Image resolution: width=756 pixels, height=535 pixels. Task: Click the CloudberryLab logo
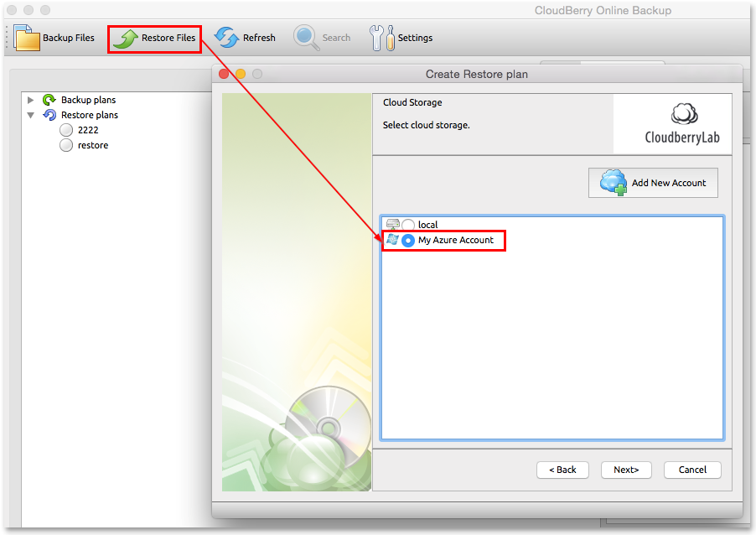pos(682,124)
